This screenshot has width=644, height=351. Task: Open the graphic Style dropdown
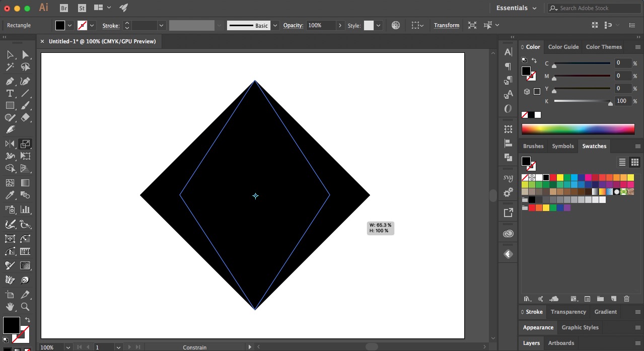pyautogui.click(x=378, y=25)
